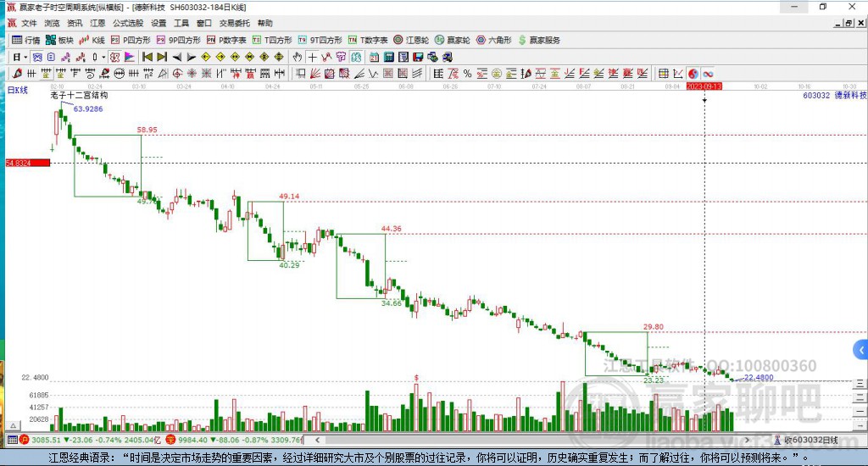Click the 49.14 price level label
Viewport: 868px width, 466px height.
pos(289,197)
